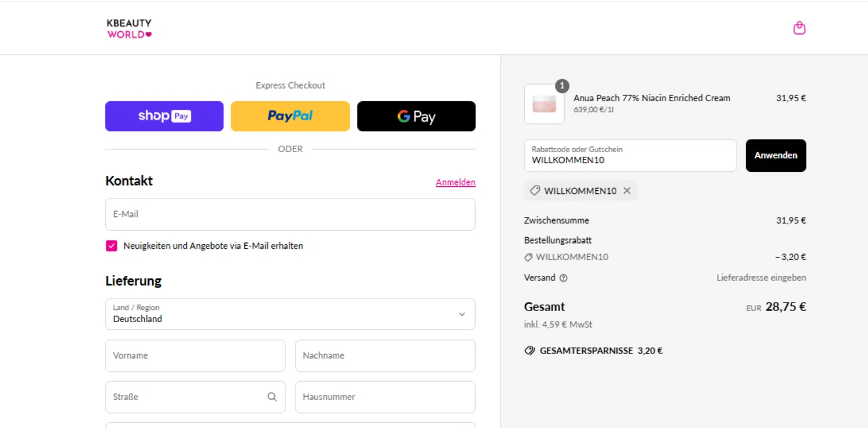
Task: Click the search icon in Straße field
Action: (272, 397)
